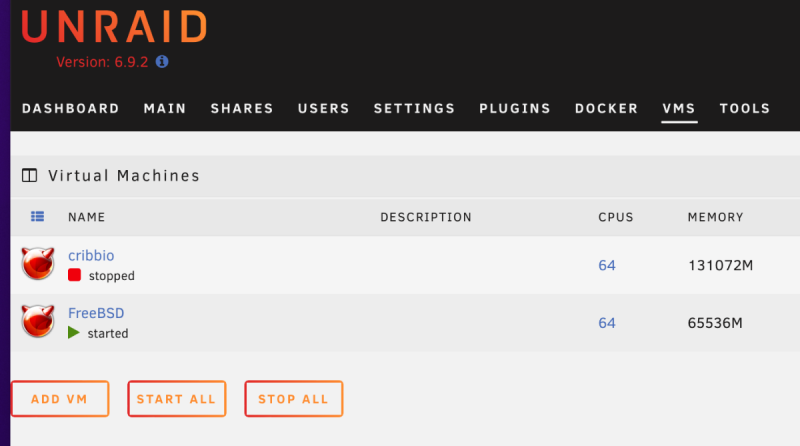This screenshot has width=800, height=446.
Task: Open the Plugins tab
Action: tap(515, 109)
